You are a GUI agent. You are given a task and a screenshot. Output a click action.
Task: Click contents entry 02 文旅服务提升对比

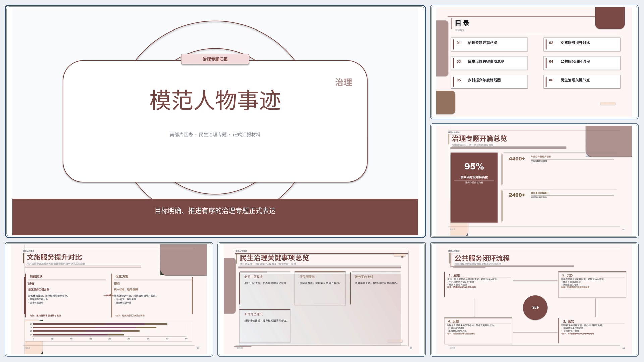(x=582, y=44)
